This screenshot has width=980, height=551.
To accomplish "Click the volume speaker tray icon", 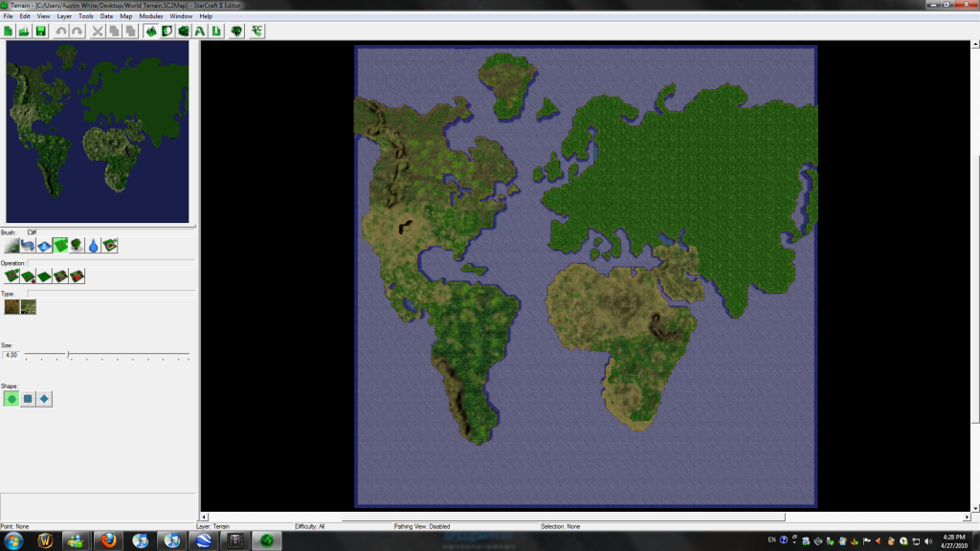I will [928, 541].
